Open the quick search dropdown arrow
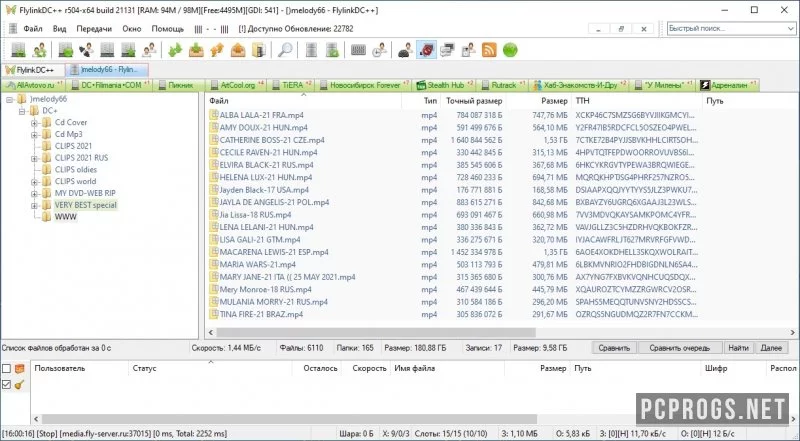 click(791, 29)
